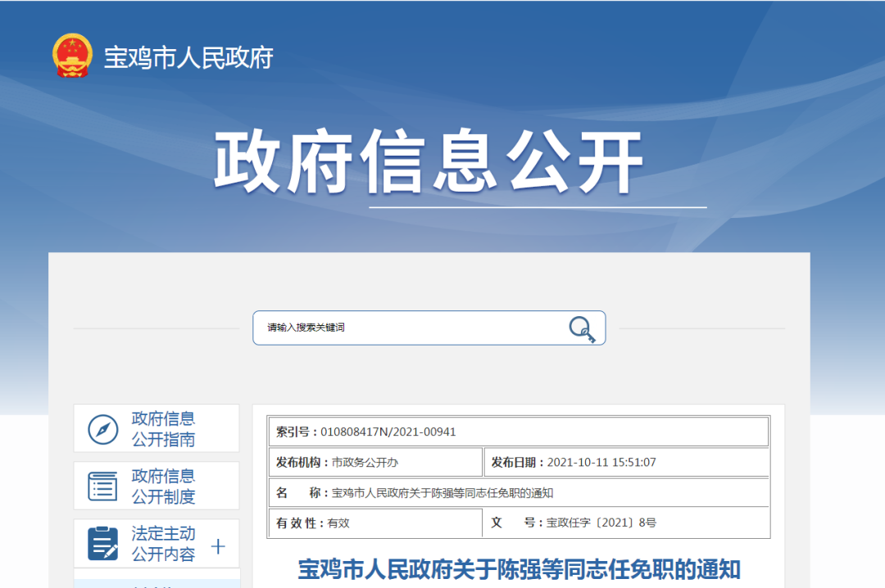This screenshot has height=588, width=885.
Task: Click the 发布机构 value 市政务公开办
Action: pos(365,462)
